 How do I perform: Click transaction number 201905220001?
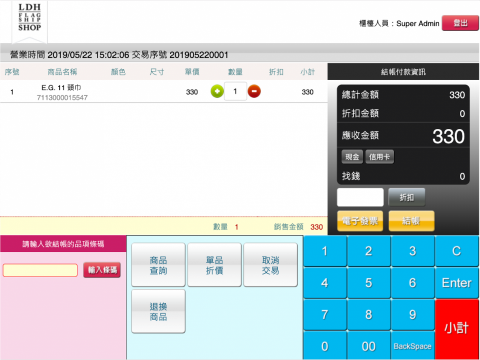(x=199, y=55)
